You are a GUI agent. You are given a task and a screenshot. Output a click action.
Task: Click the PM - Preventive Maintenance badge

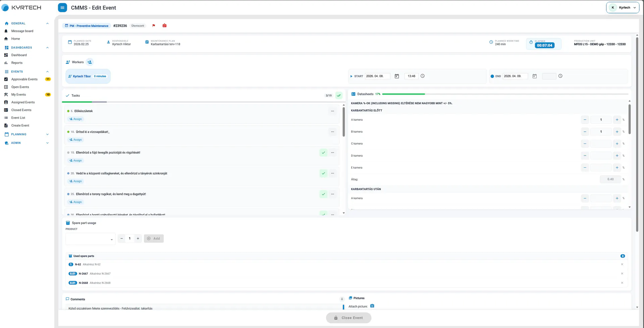87,26
